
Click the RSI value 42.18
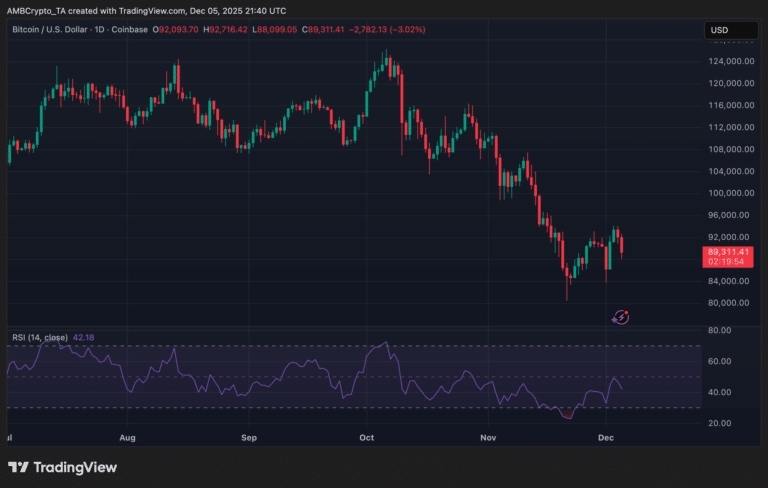point(86,337)
